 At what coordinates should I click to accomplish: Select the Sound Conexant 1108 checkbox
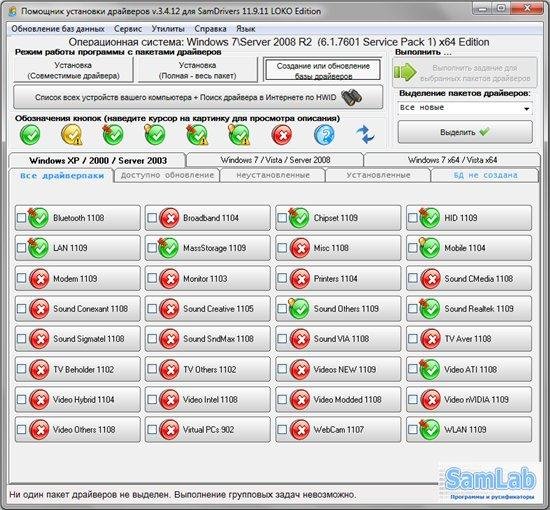tap(21, 309)
